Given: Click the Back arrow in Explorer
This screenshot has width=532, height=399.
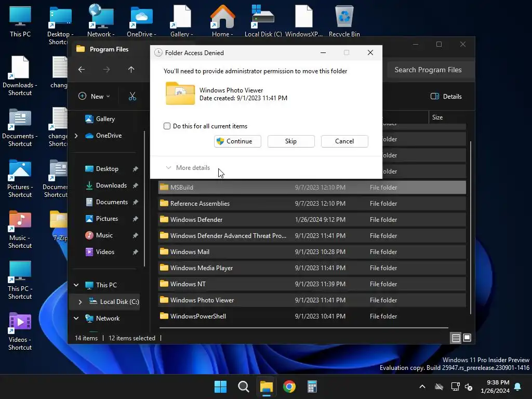Looking at the screenshot, I should click(x=82, y=70).
